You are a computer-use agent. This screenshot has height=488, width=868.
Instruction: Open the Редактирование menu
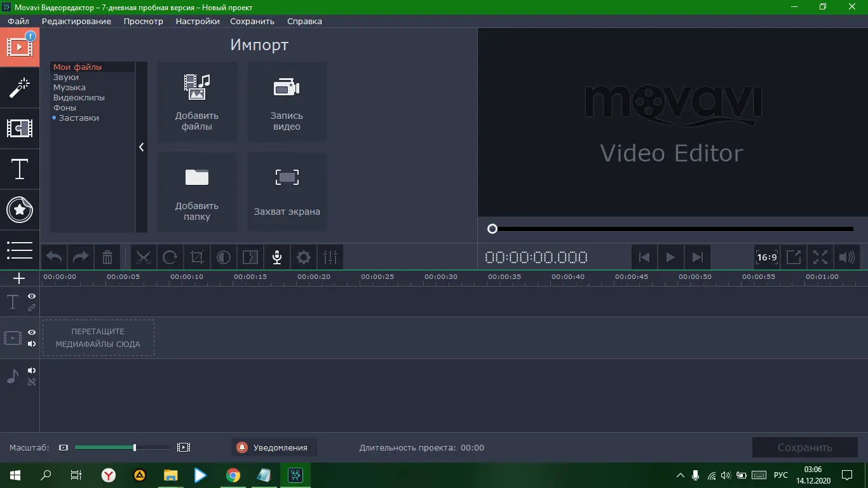click(76, 21)
